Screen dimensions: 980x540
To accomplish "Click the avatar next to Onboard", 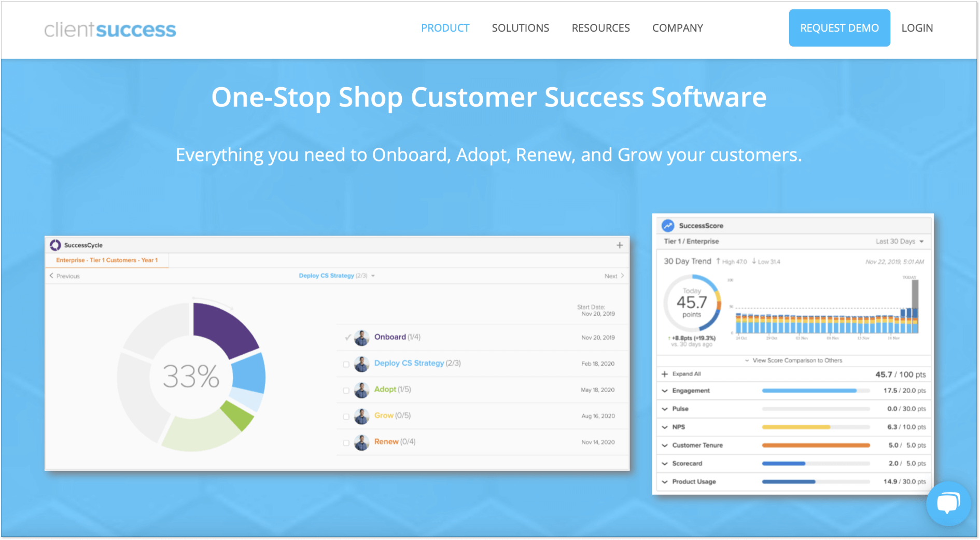I will (x=361, y=338).
